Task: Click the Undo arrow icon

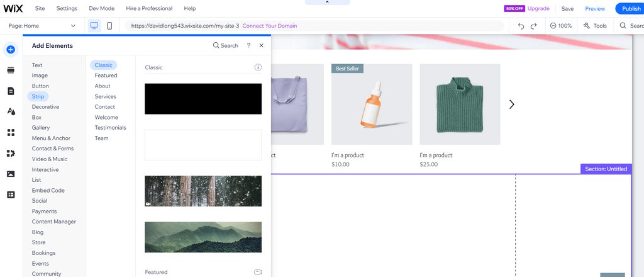Action: pos(521,26)
